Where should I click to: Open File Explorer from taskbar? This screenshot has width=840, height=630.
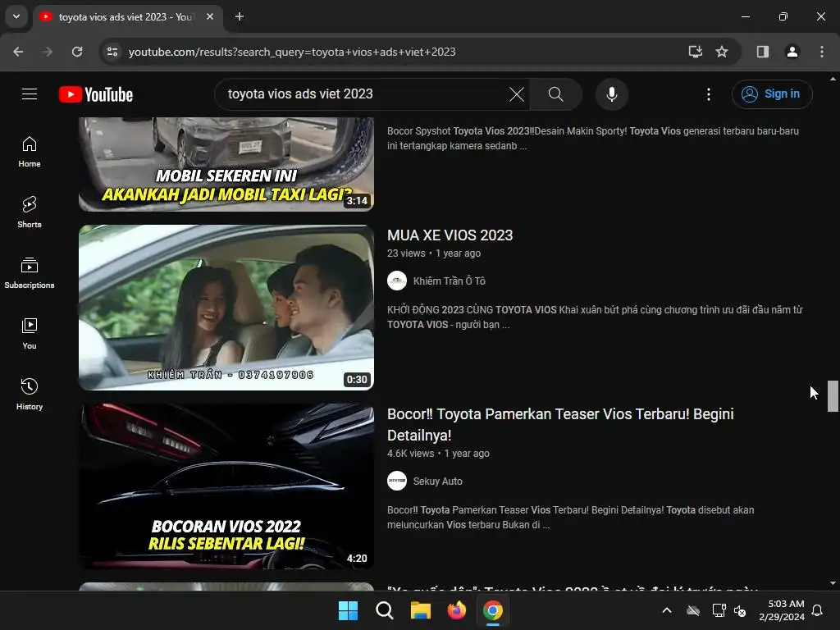421,610
